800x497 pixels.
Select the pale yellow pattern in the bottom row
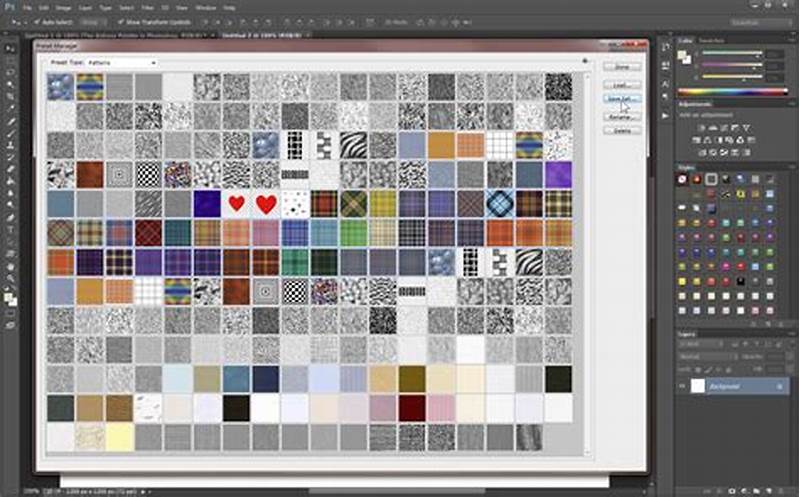click(x=119, y=438)
